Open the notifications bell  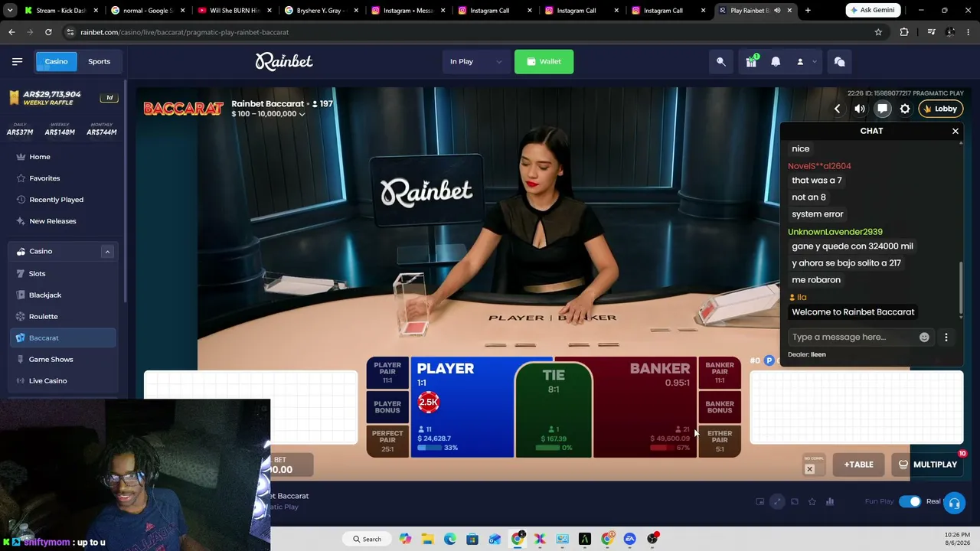[776, 61]
